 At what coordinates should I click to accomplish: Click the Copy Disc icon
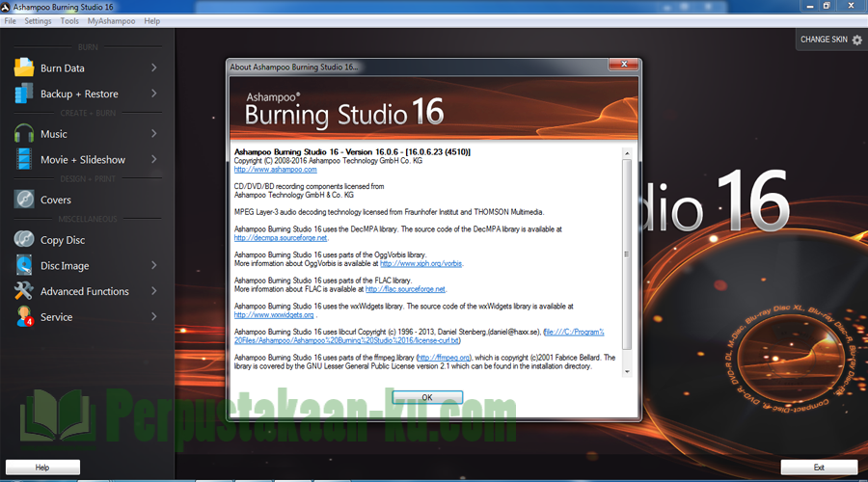pos(24,239)
